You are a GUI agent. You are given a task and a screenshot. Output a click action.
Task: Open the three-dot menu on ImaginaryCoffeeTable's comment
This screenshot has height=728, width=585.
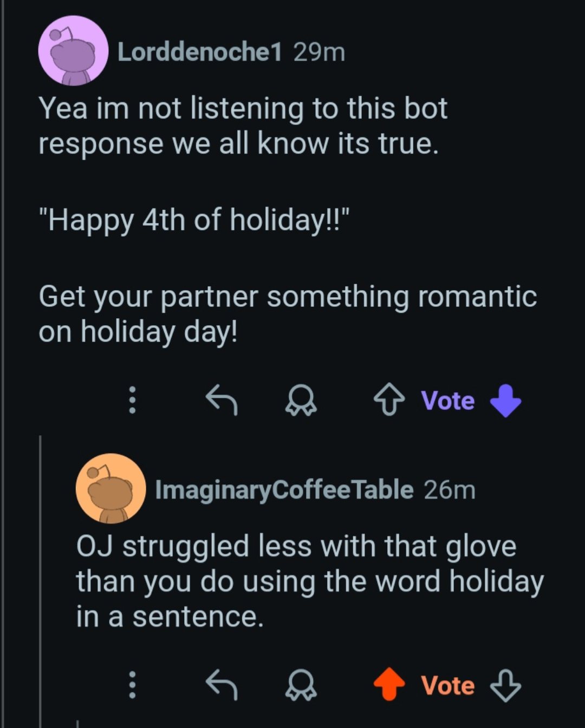(132, 685)
